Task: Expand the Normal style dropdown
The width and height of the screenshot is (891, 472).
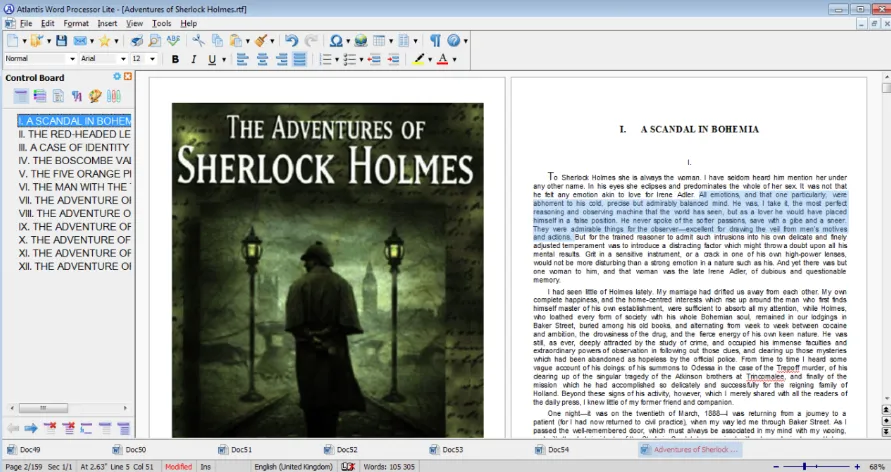Action: pyautogui.click(x=72, y=59)
